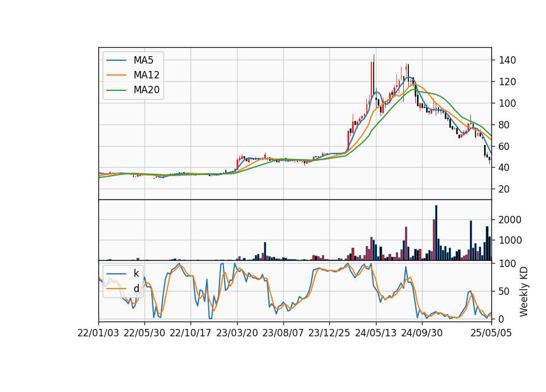Click the k legend label
This screenshot has height=392, width=546.
point(136,273)
